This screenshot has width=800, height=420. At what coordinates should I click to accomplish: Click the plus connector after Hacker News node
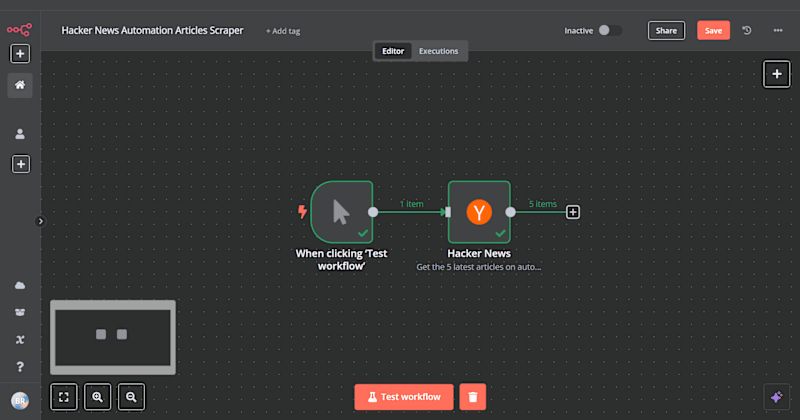click(572, 212)
